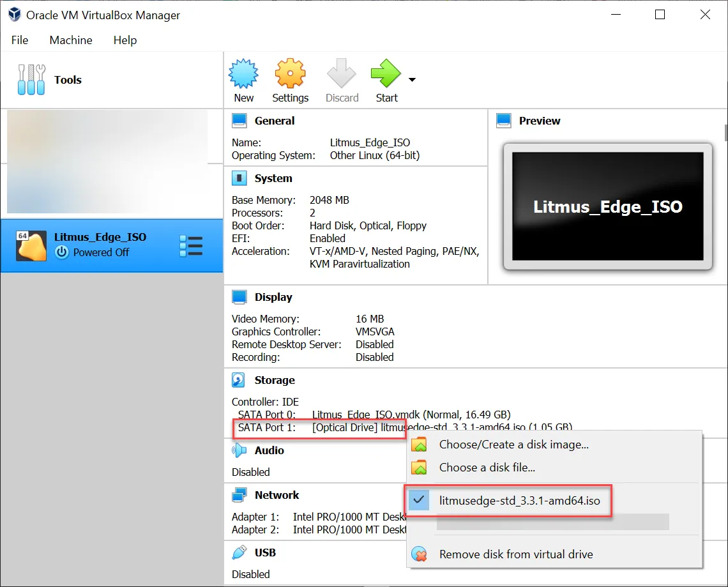Click the General section icon
The width and height of the screenshot is (728, 587).
pyautogui.click(x=239, y=121)
